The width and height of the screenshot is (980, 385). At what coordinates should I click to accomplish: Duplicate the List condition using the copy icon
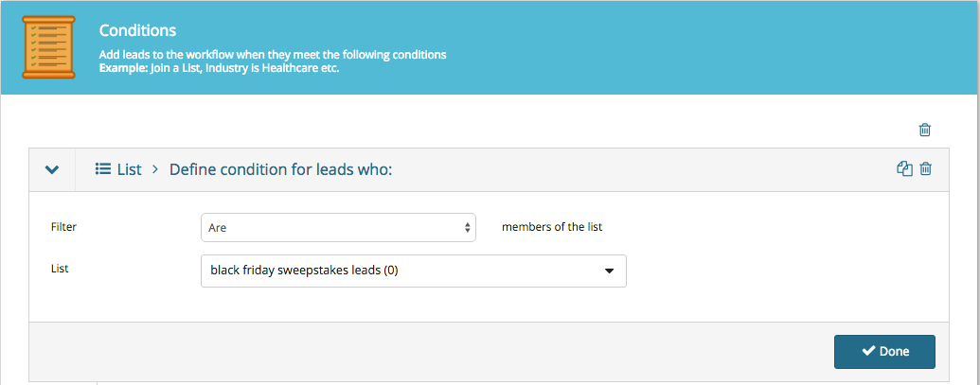click(904, 168)
